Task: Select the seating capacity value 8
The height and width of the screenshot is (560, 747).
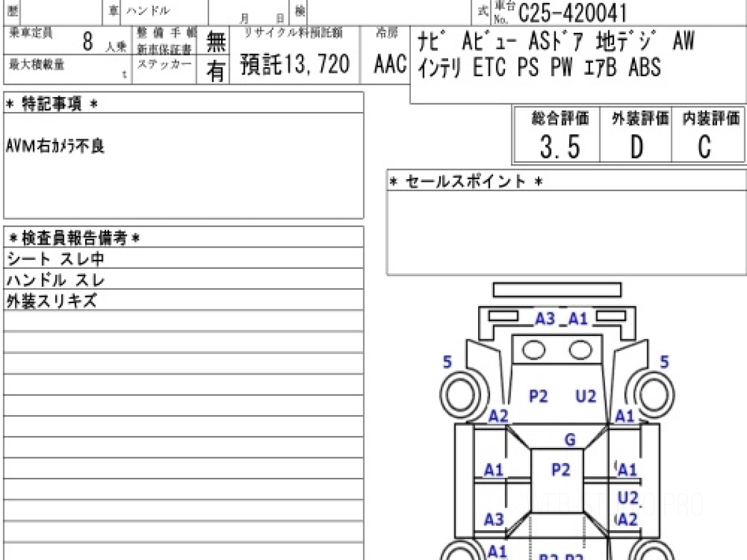Action: (87, 42)
